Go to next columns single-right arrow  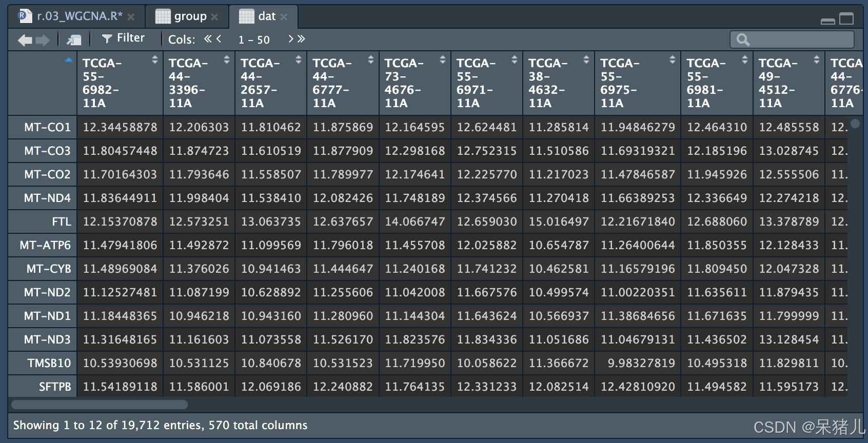pyautogui.click(x=291, y=39)
